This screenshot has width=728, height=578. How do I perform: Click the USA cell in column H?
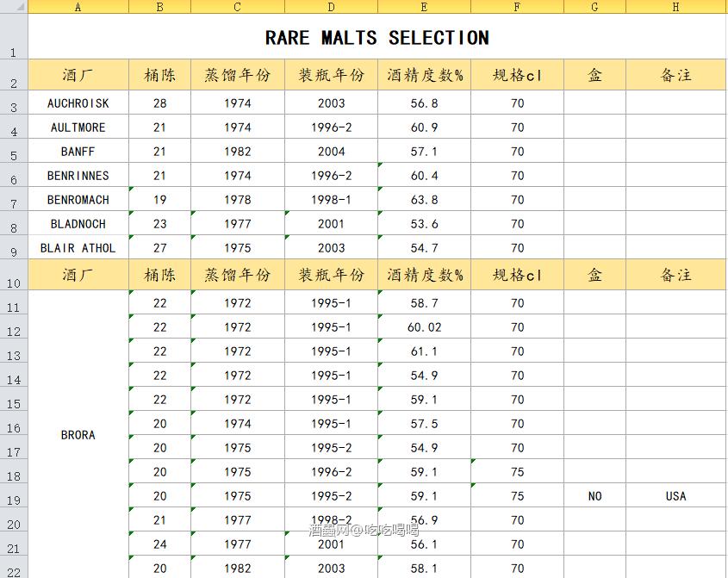[x=675, y=496]
